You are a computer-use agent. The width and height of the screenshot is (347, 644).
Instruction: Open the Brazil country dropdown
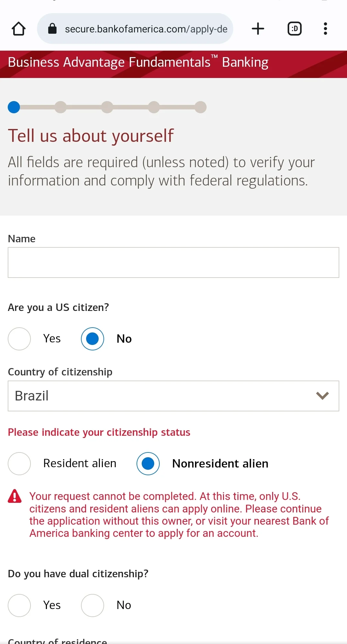(x=173, y=396)
